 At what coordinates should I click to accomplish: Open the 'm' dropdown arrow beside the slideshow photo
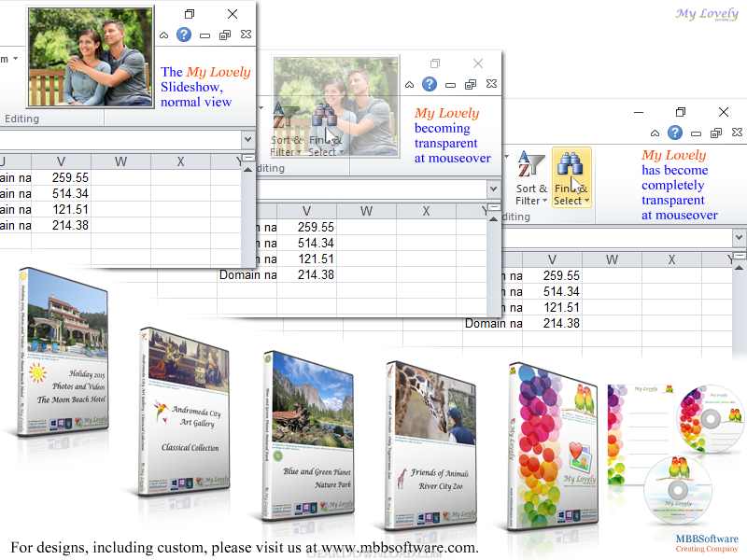click(x=15, y=59)
